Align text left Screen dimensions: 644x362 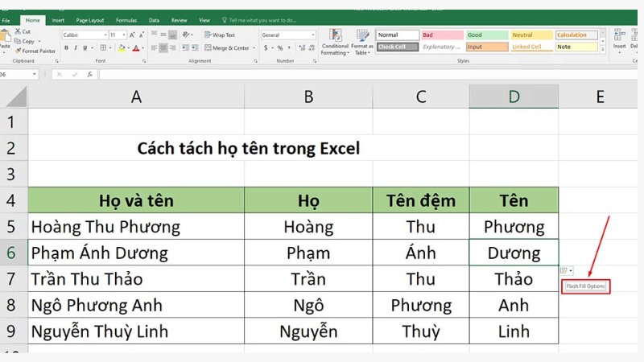coord(154,48)
